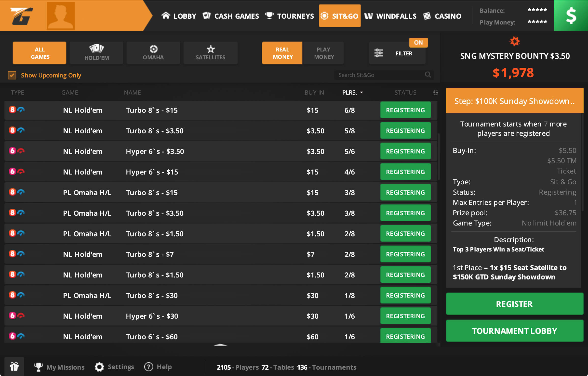Screen dimensions: 588x376
Task: Click the Help question mark icon
Action: [149, 367]
